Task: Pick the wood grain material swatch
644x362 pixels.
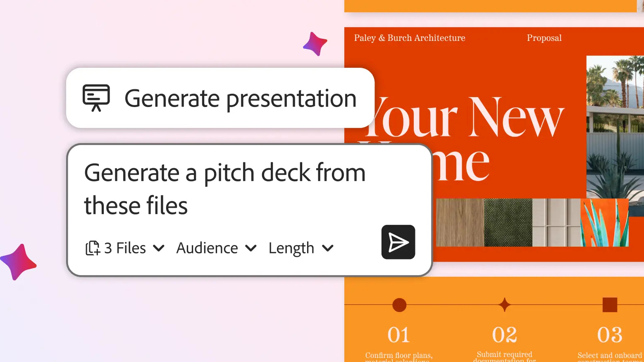Action: pos(460,223)
